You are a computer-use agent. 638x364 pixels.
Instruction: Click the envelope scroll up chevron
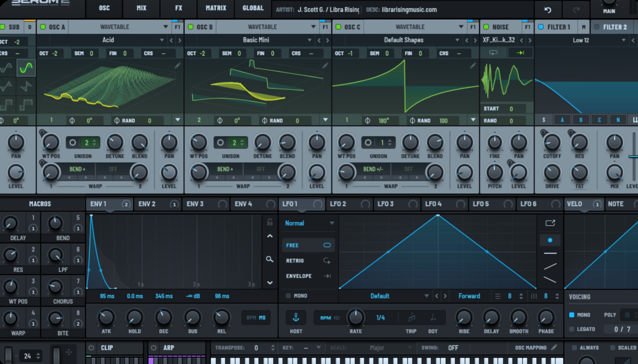click(270, 236)
